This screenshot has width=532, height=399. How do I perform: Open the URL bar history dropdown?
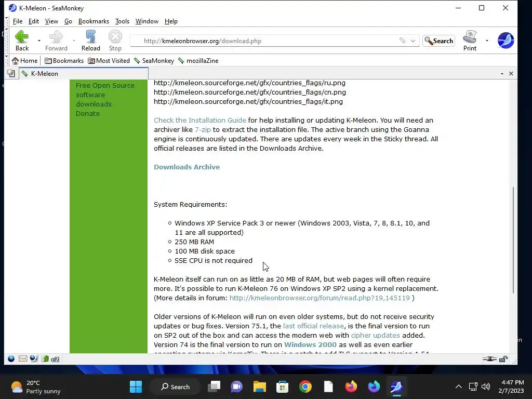click(413, 41)
